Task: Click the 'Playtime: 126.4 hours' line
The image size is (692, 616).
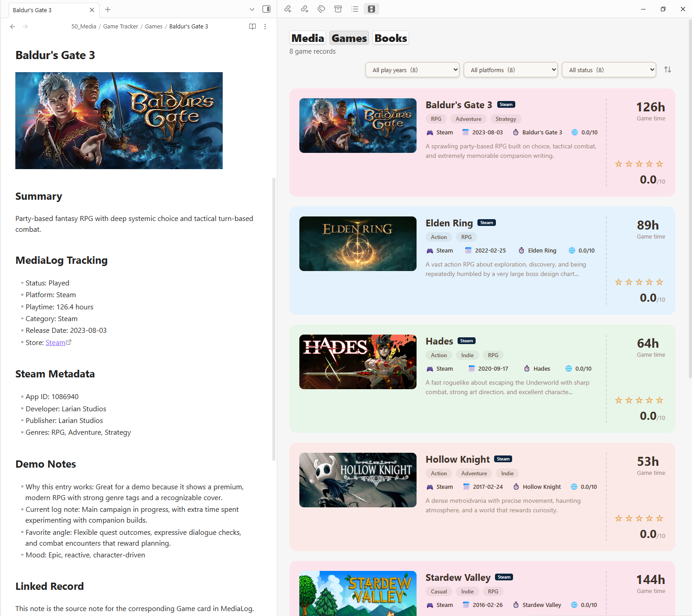Action: pyautogui.click(x=60, y=307)
